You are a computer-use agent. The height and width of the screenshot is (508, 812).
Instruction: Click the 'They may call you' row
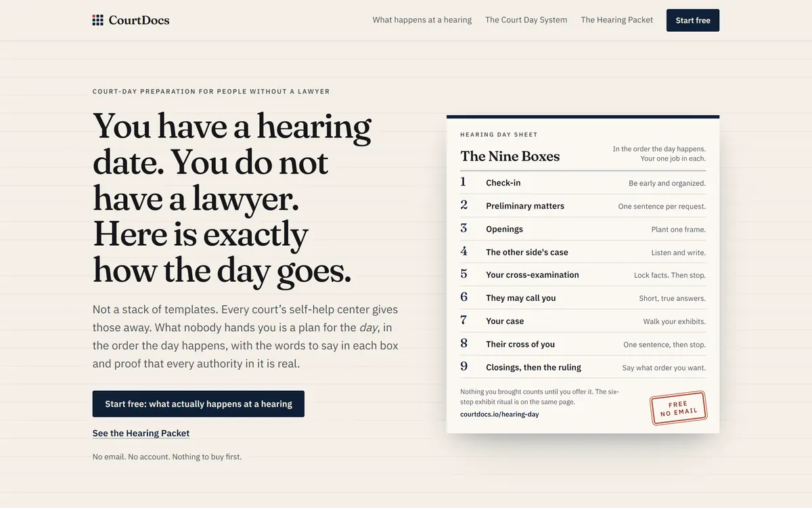pyautogui.click(x=583, y=298)
